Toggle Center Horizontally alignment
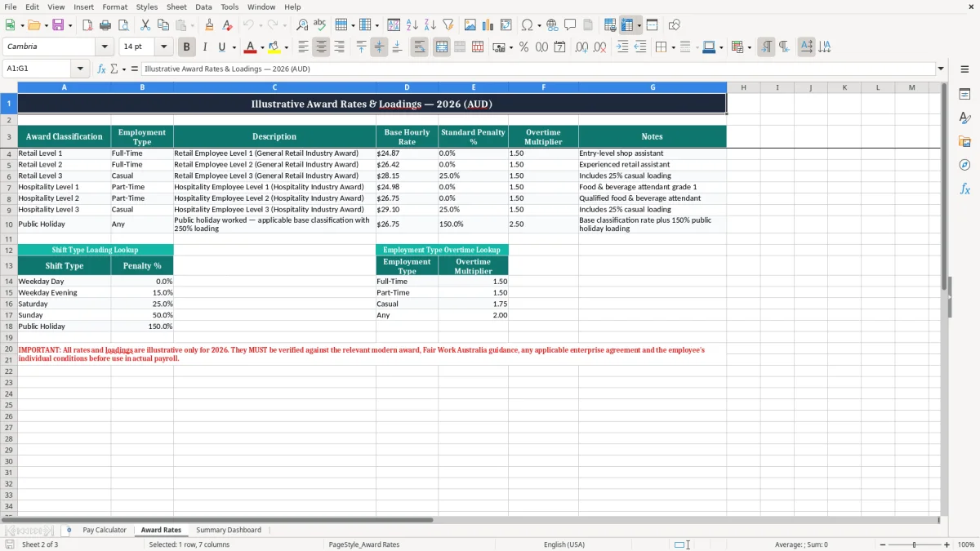The height and width of the screenshot is (551, 980). click(x=321, y=47)
